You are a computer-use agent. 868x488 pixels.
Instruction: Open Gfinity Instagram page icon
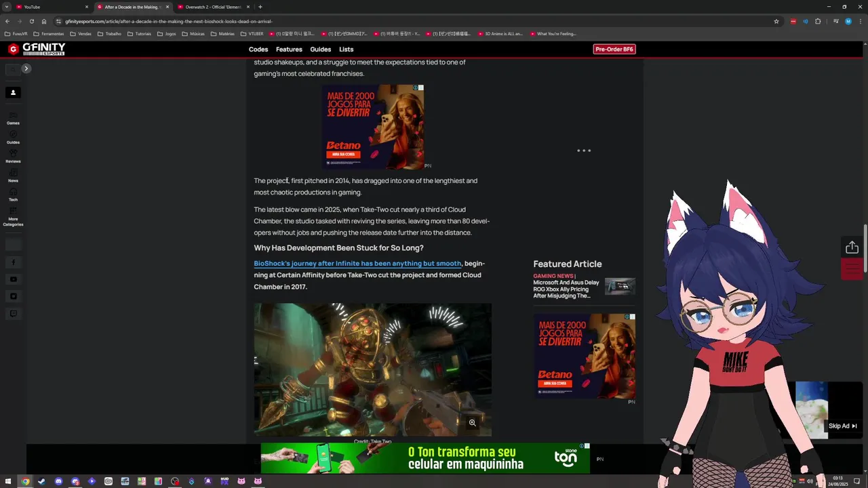click(x=13, y=296)
